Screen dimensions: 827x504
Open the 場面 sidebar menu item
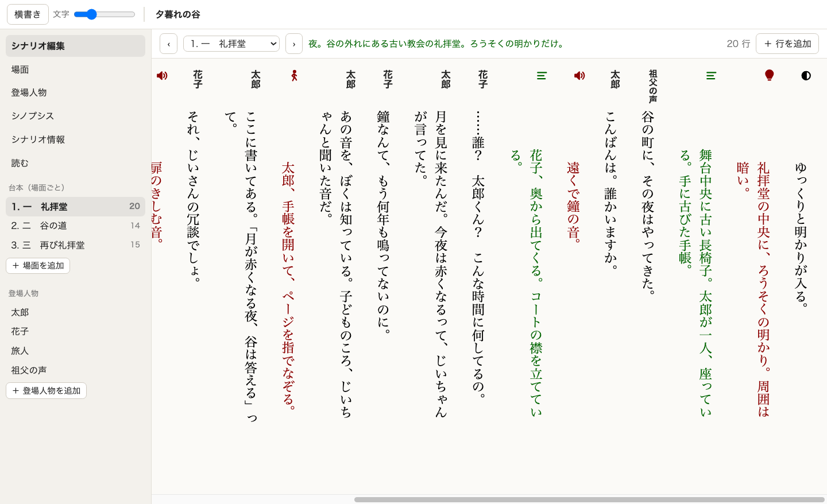click(75, 69)
